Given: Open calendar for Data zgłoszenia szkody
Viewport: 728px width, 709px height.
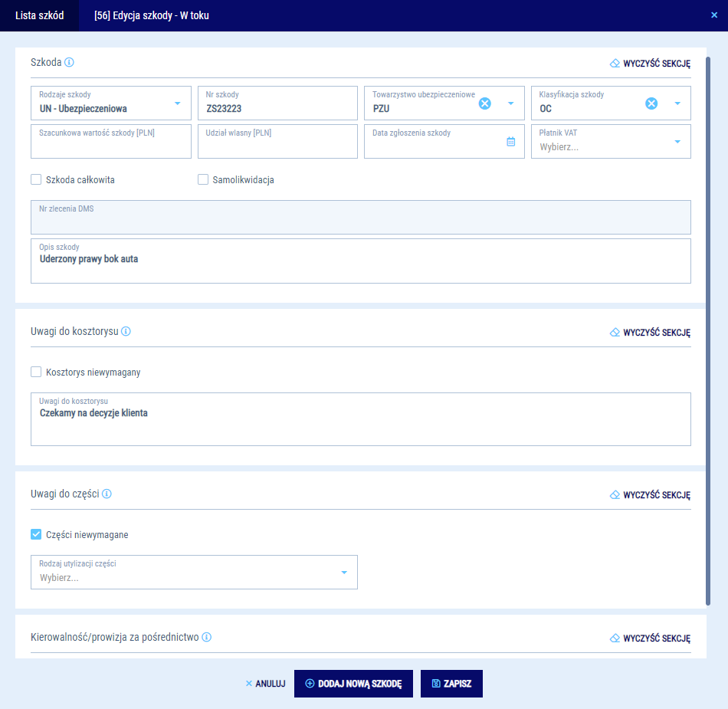Looking at the screenshot, I should 510,142.
